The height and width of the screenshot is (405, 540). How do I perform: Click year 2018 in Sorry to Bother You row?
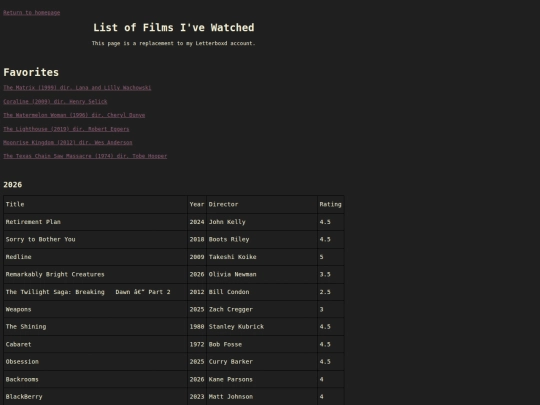pos(197,239)
